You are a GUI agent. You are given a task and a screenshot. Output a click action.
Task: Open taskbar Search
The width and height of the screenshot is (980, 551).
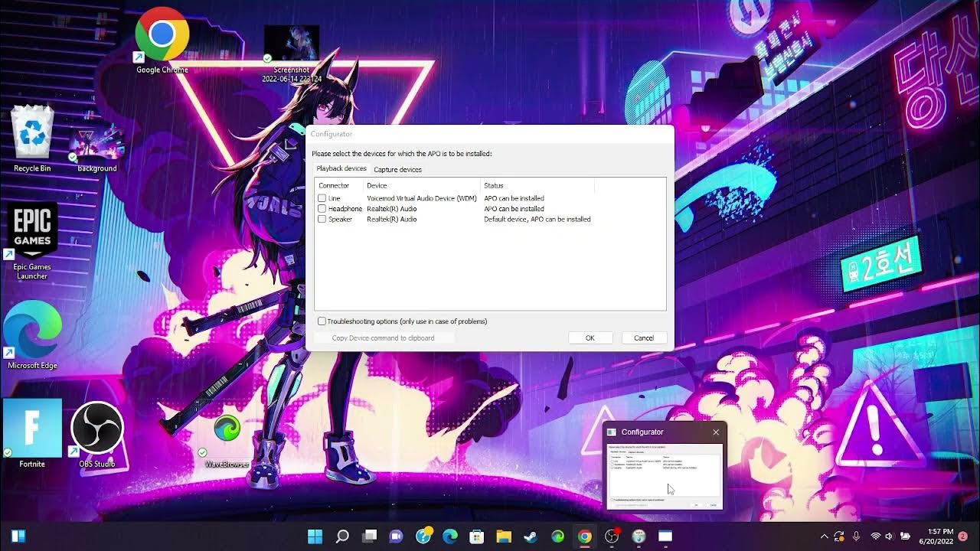point(342,536)
